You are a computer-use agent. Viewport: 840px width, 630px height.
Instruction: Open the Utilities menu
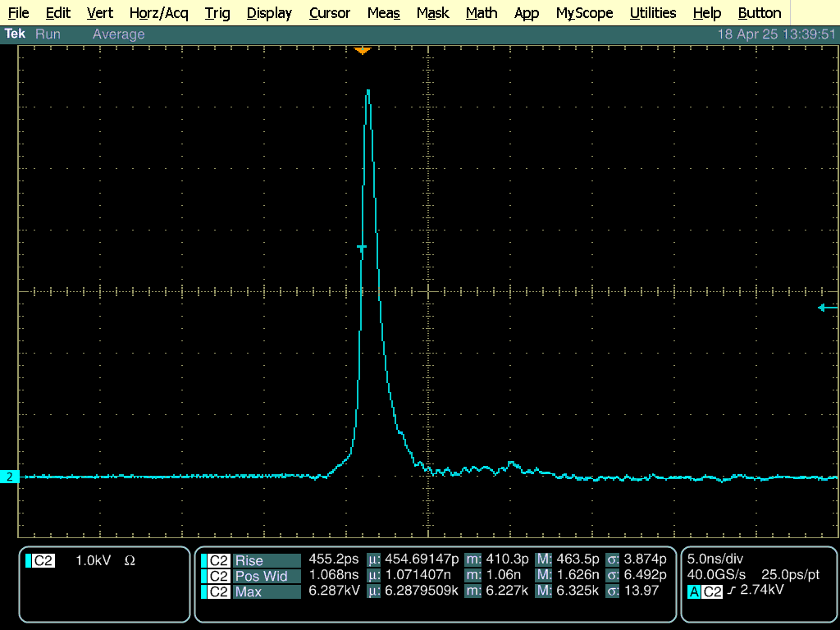click(653, 13)
